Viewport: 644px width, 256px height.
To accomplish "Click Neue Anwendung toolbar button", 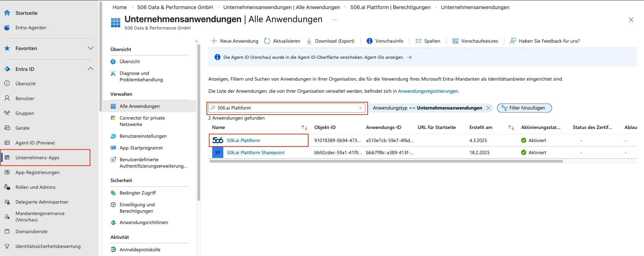I will point(235,41).
